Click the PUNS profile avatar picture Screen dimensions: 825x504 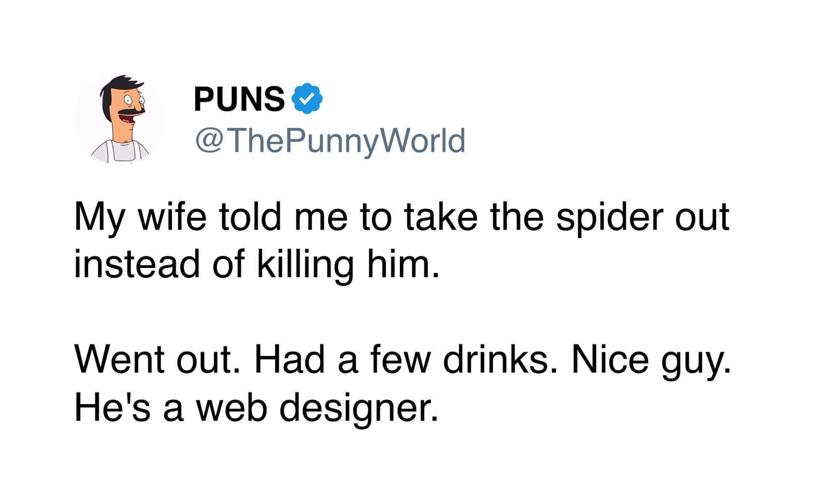[x=119, y=120]
